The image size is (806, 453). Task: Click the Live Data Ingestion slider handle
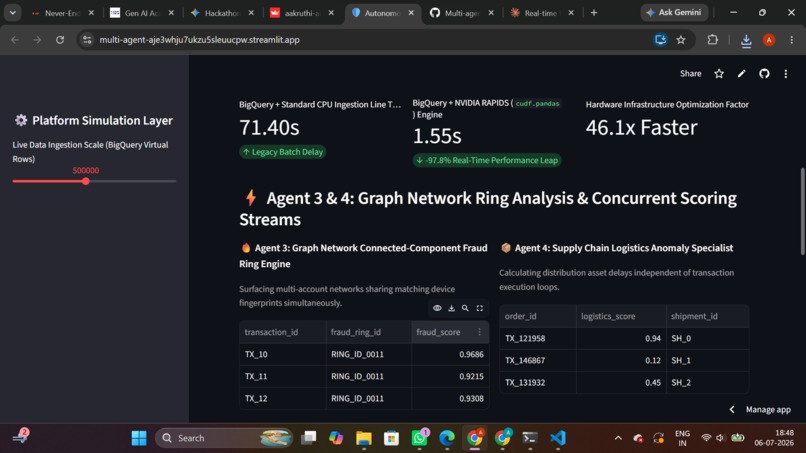pos(86,181)
